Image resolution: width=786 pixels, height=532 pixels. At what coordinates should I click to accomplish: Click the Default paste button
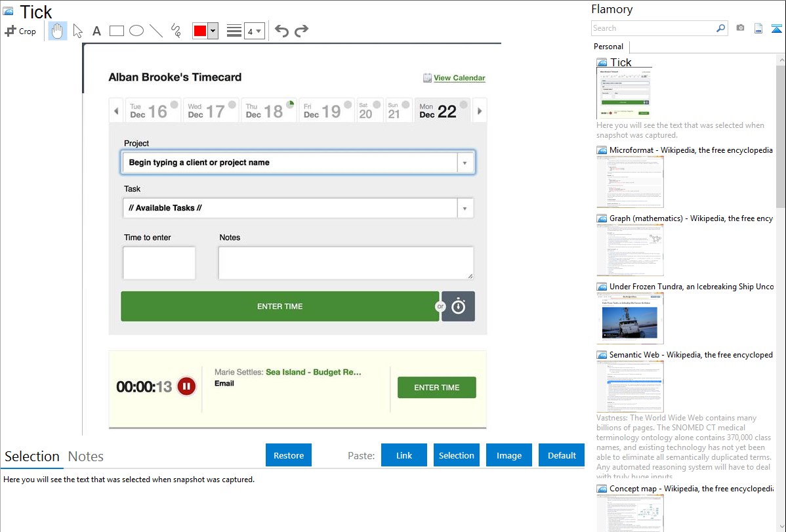562,455
